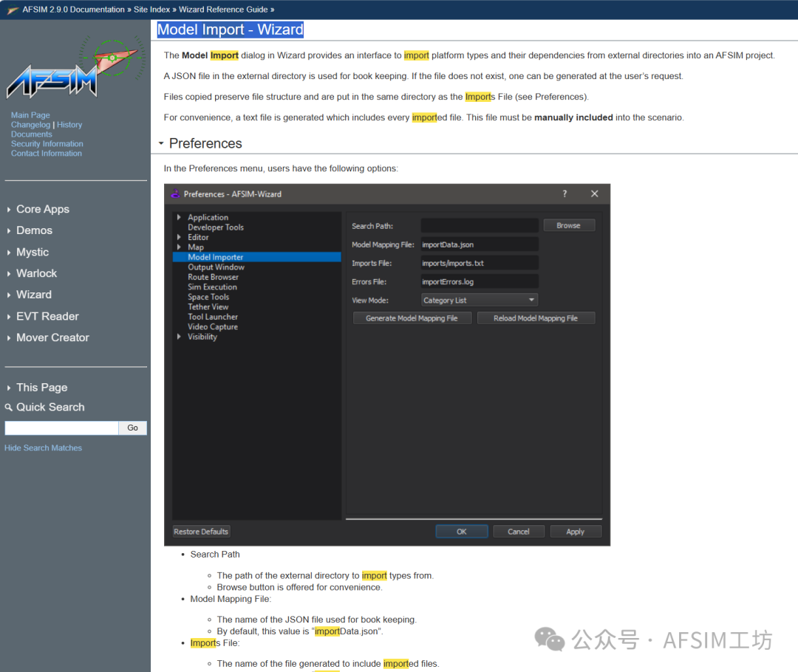Go to Site Index breadcrumb

151,10
